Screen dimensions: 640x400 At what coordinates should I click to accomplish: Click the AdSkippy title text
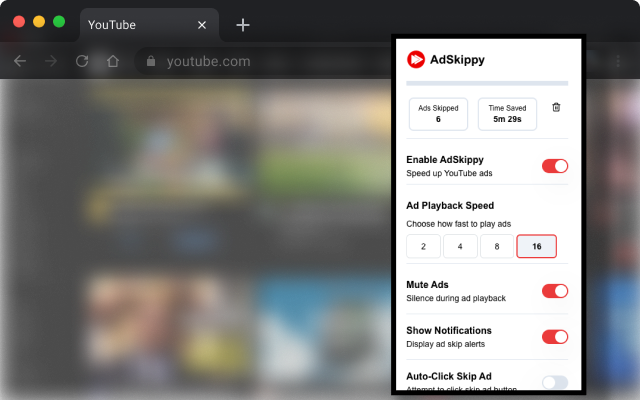[458, 60]
